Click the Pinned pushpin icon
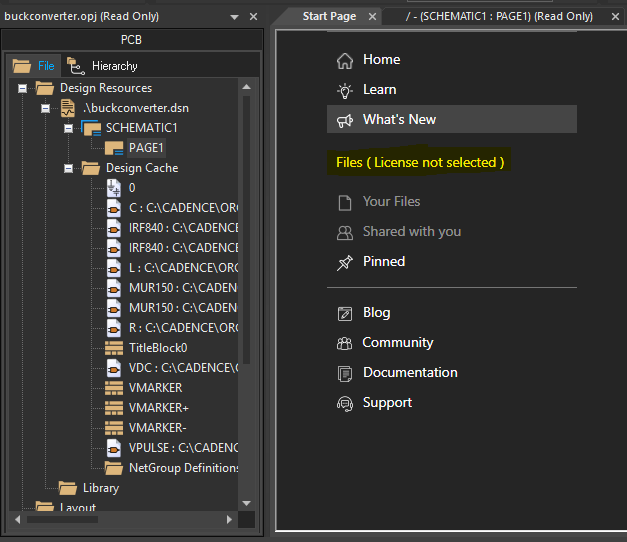Image resolution: width=627 pixels, height=542 pixels. [345, 262]
